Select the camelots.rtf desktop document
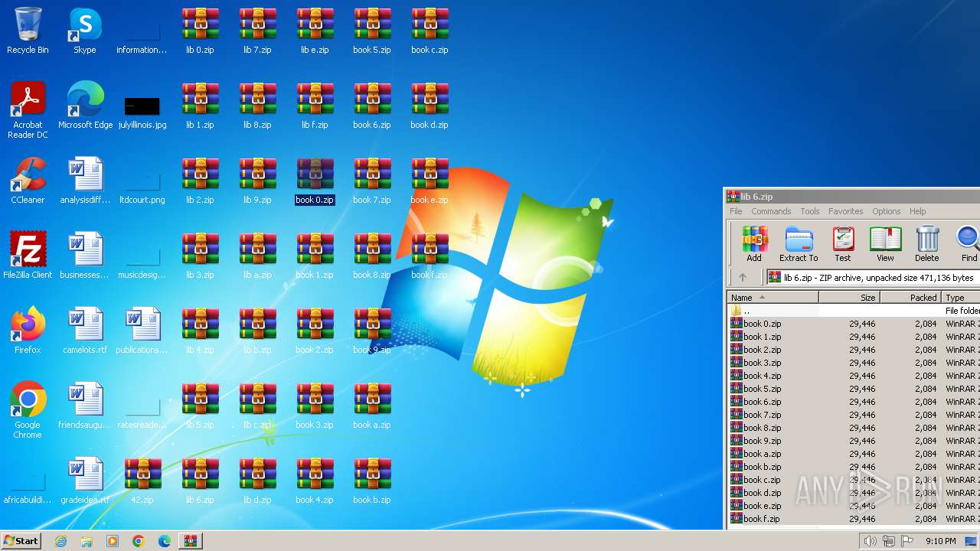The width and height of the screenshot is (980, 551). click(85, 331)
